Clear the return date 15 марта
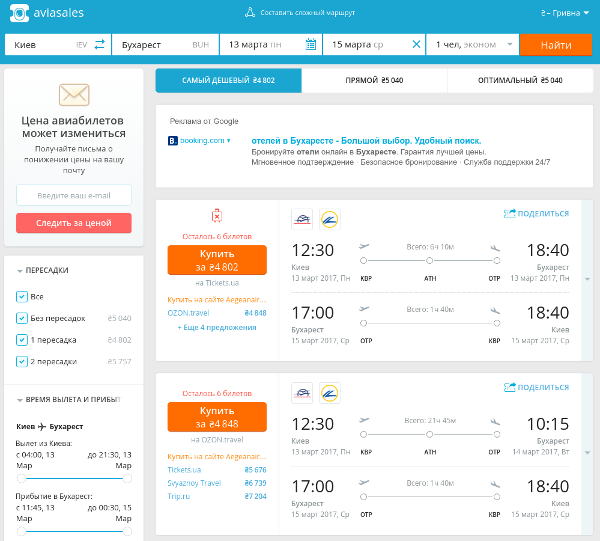 tap(416, 45)
